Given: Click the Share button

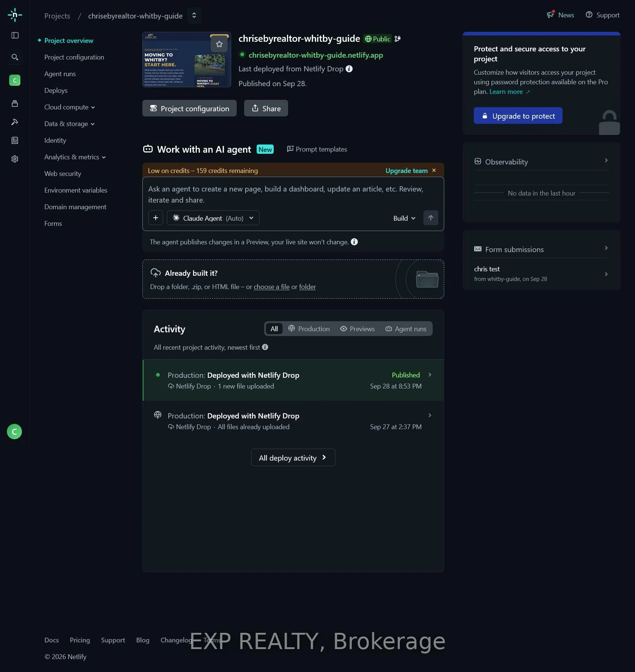Looking at the screenshot, I should coord(266,108).
